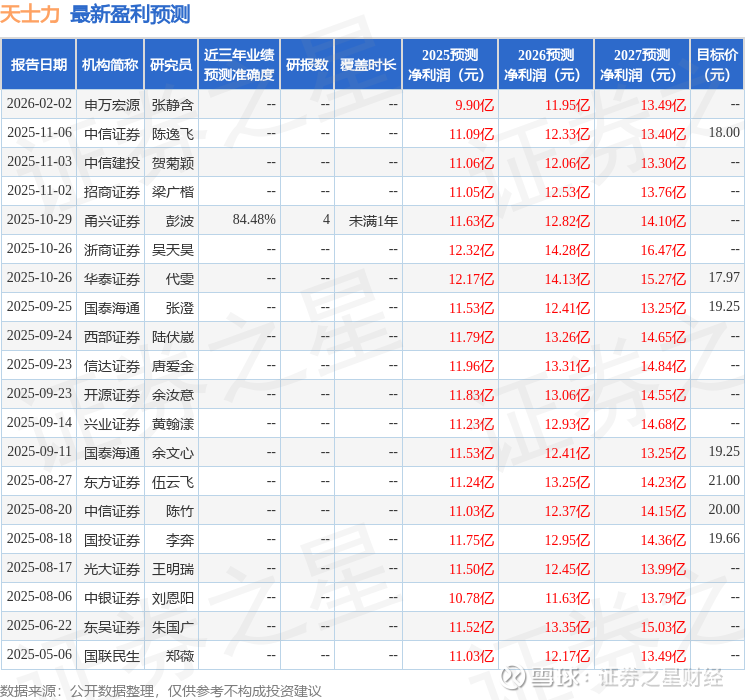The image size is (745, 700).
Task: Select date cell 2026-02-02
Action: point(39,104)
